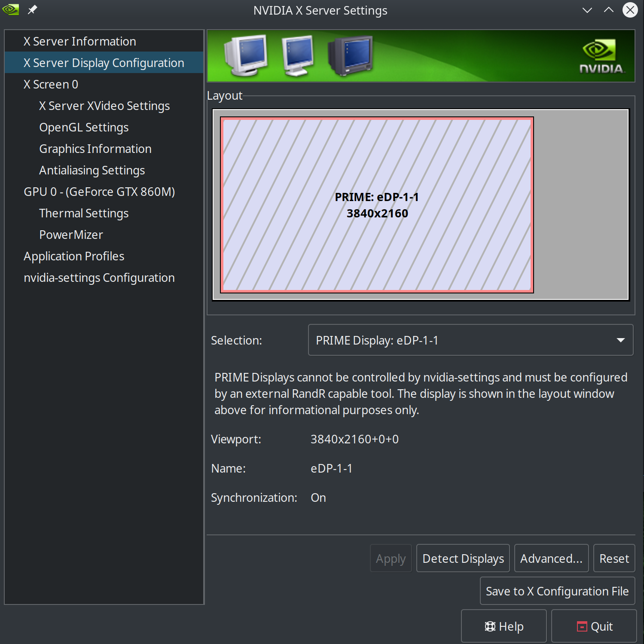Open OpenGL Settings page
This screenshot has width=644, height=644.
[x=84, y=127]
